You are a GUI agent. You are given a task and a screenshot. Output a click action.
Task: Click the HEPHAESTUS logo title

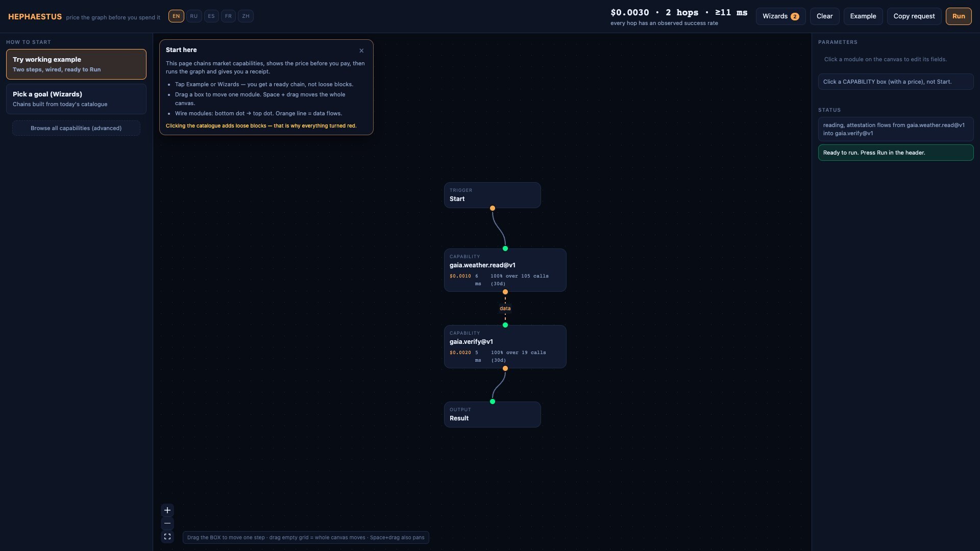click(35, 17)
